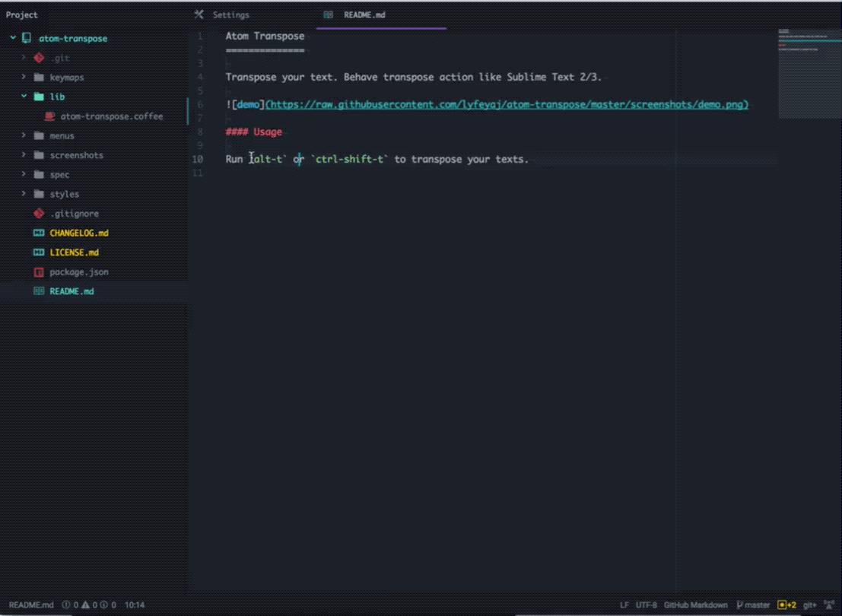Viewport: 842px width, 616px height.
Task: Click the master branch label
Action: click(757, 605)
